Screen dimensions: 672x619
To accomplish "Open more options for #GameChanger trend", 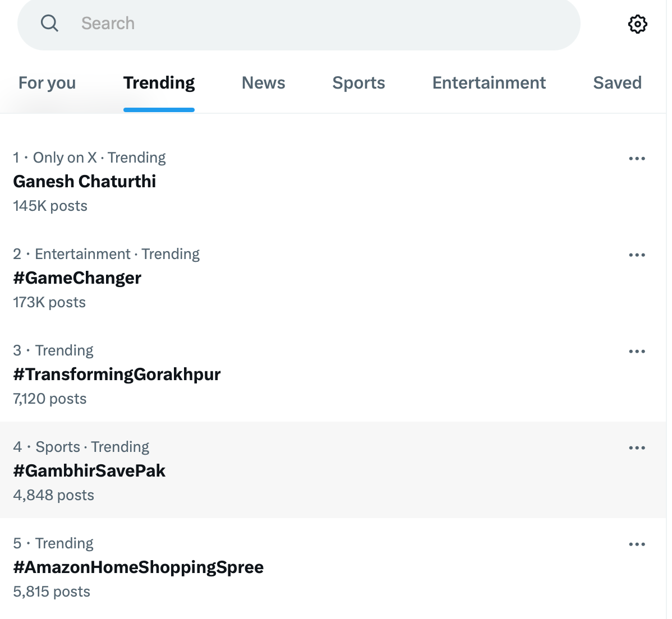I will point(637,255).
